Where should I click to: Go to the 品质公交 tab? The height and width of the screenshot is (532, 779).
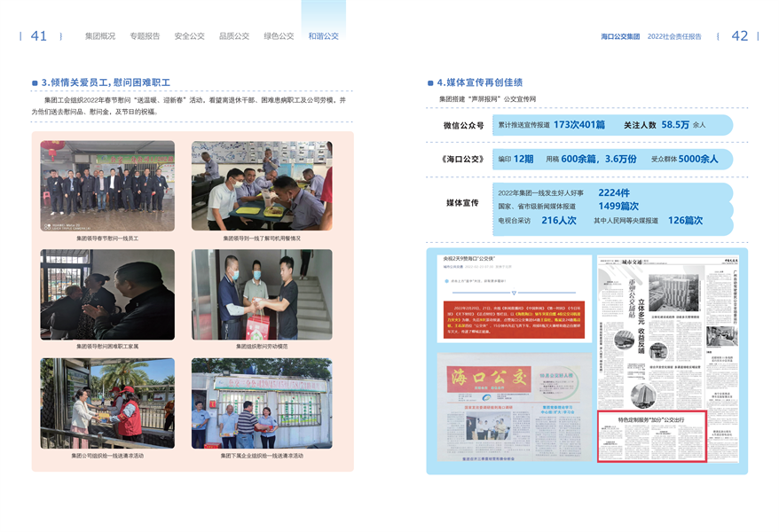pos(234,36)
